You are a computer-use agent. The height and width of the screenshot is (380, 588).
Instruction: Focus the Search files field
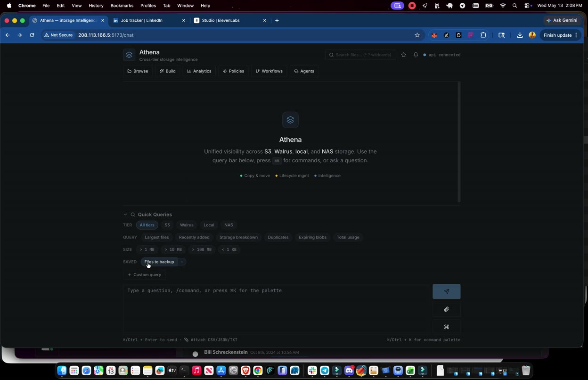pyautogui.click(x=360, y=55)
